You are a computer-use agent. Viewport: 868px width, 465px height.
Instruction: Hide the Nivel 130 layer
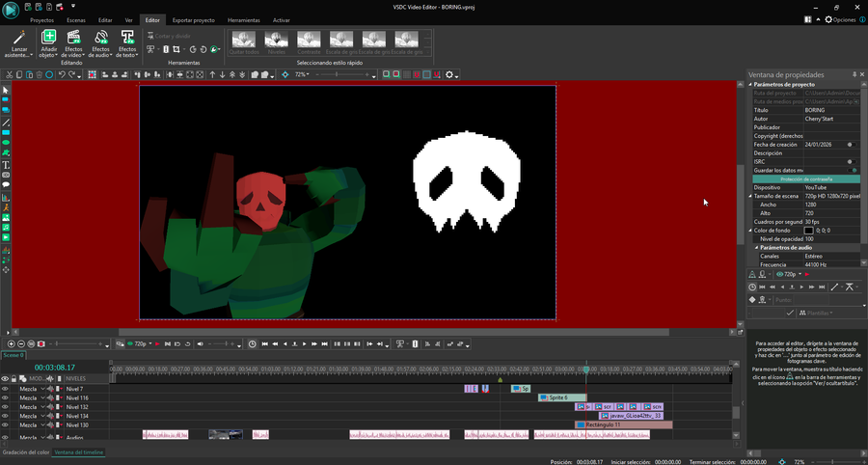[5, 425]
